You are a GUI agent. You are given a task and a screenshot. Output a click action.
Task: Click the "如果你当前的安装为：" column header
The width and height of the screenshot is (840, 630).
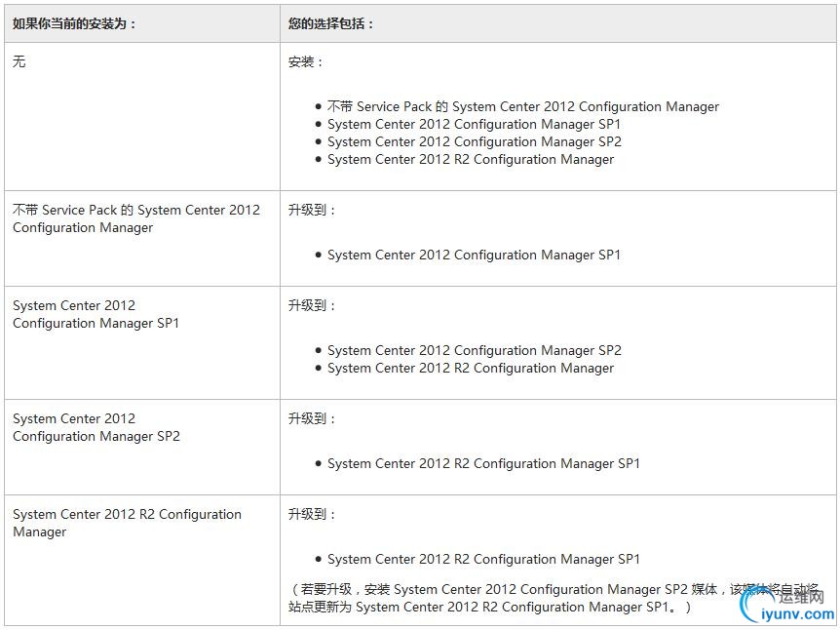click(x=75, y=23)
